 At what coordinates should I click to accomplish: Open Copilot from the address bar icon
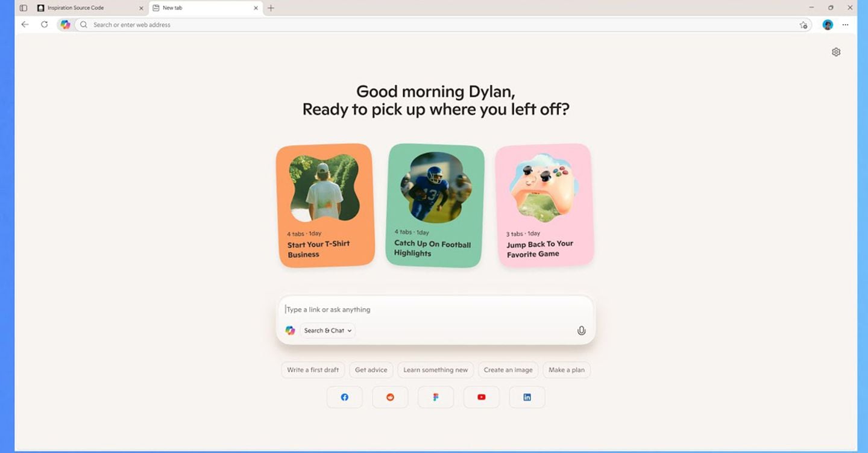(65, 25)
